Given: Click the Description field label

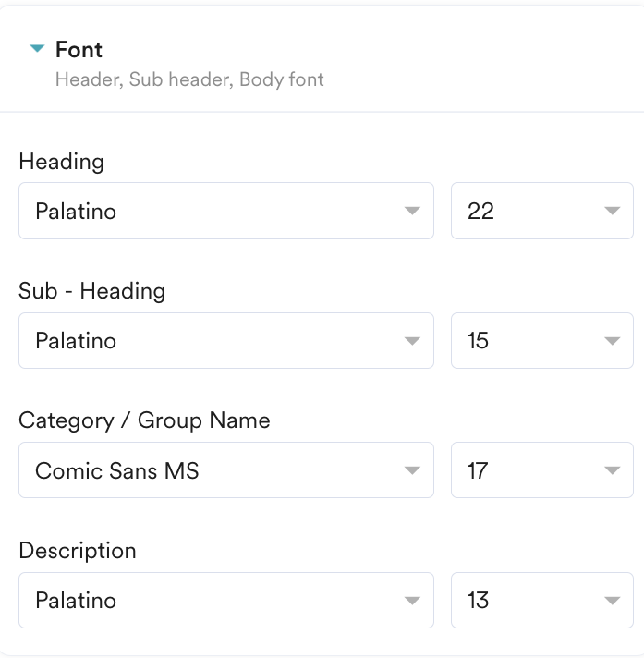Looking at the screenshot, I should point(78,551).
